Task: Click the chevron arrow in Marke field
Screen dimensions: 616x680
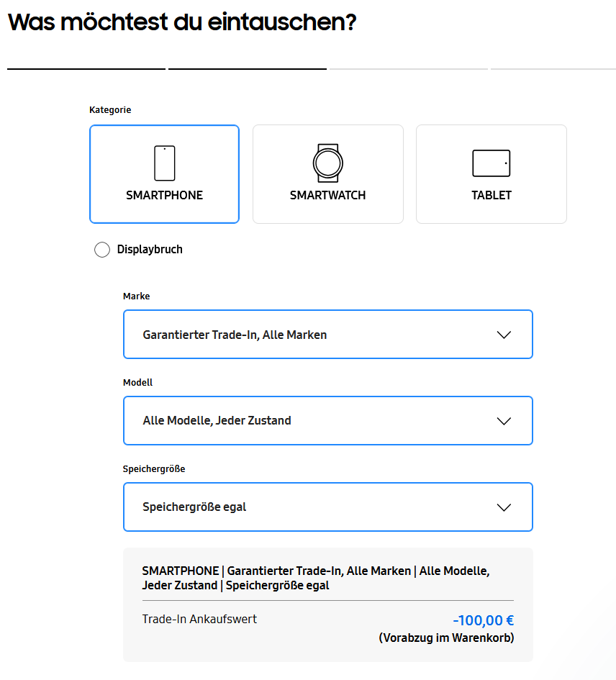Action: point(504,335)
